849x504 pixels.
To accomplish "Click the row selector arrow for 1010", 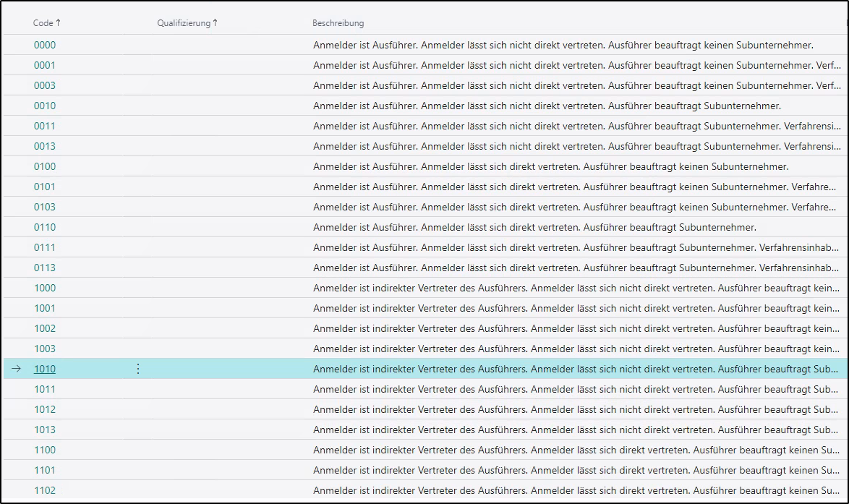I will click(17, 369).
